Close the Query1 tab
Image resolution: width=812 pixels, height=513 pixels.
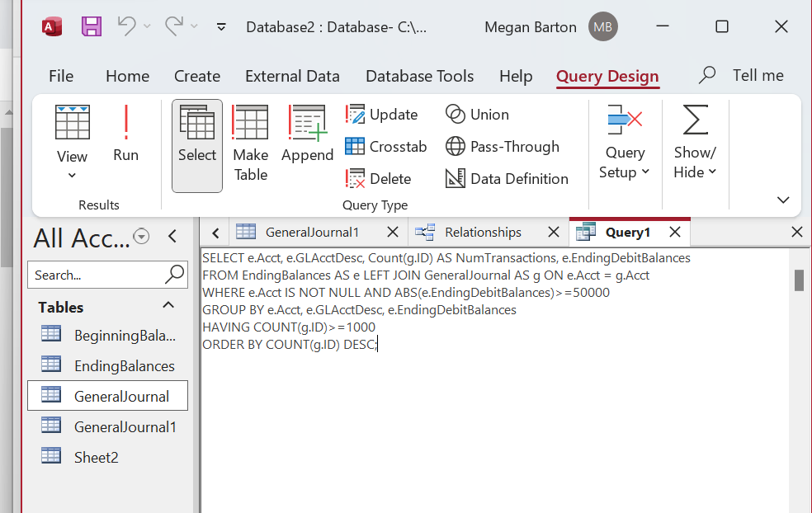[675, 232]
